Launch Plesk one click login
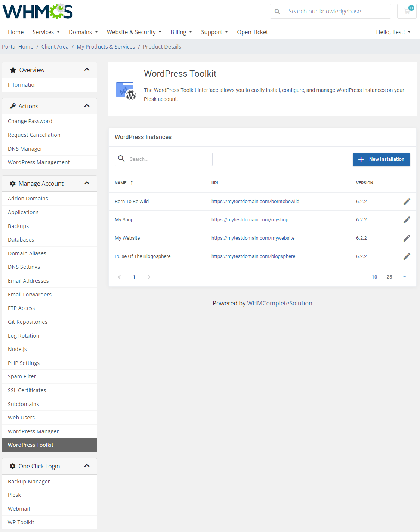The height and width of the screenshot is (532, 420). pyautogui.click(x=49, y=495)
